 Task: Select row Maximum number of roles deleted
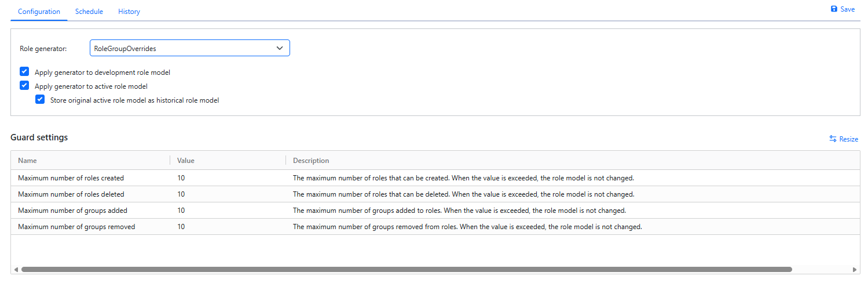click(x=435, y=194)
